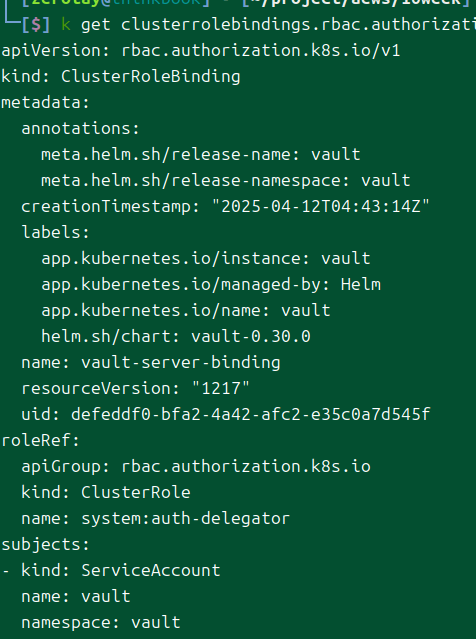476x639 pixels.
Task: Click the name vault-server-binding text
Action: (x=151, y=363)
